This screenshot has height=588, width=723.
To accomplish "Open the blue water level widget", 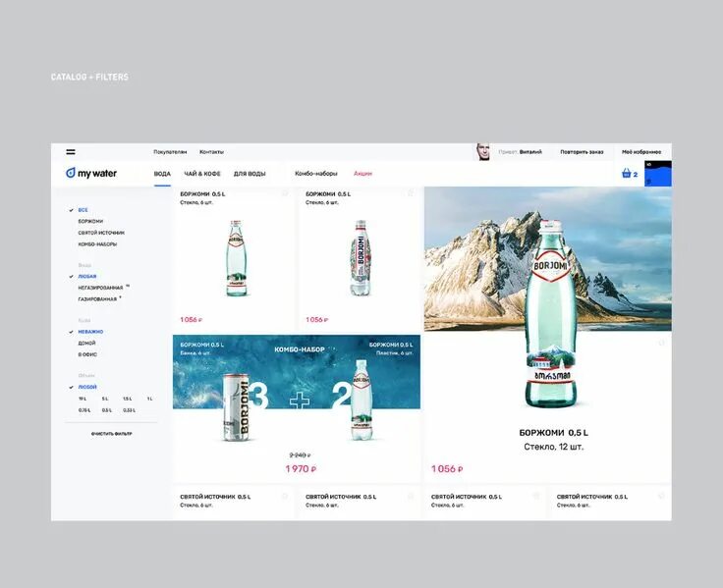I will [x=658, y=174].
